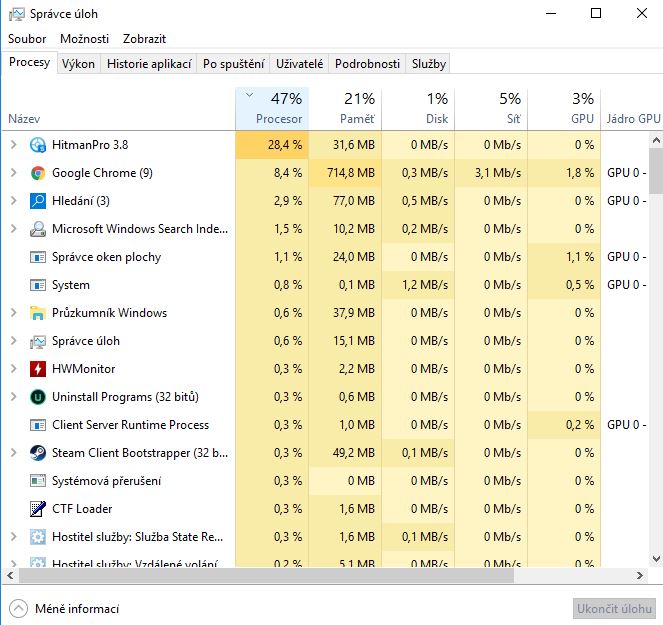Expand the HWMonitor process group
663x625 pixels.
(14, 369)
